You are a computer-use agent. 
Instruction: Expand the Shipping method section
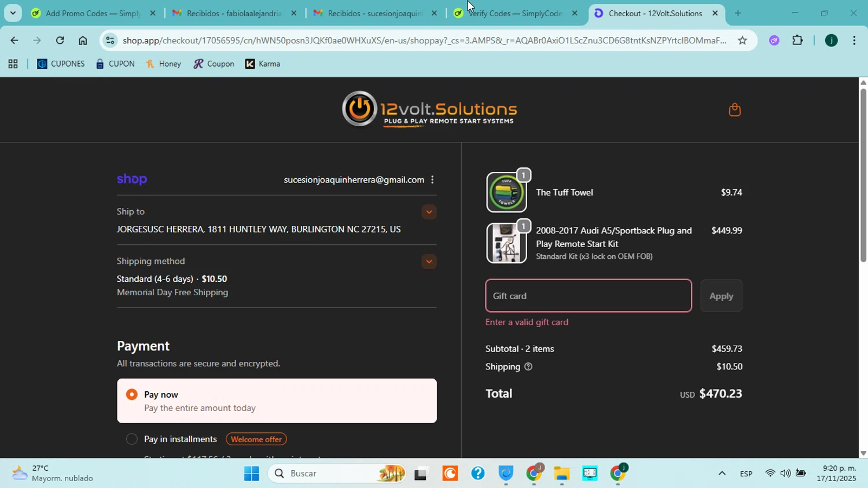point(429,262)
